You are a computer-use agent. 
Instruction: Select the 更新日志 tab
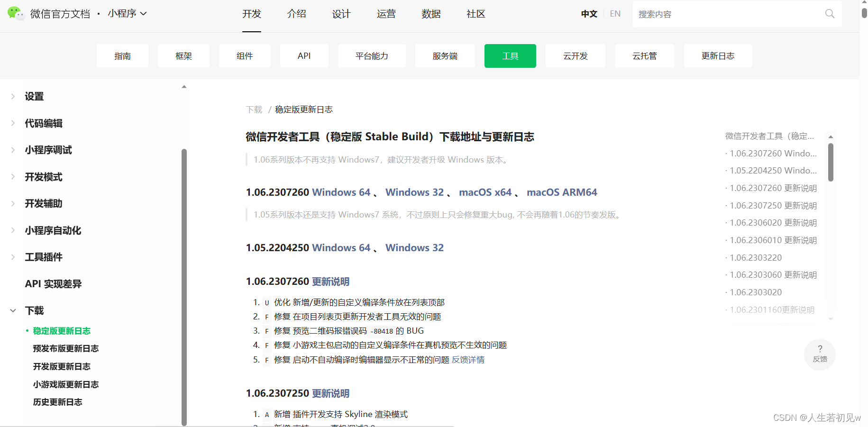coord(718,56)
